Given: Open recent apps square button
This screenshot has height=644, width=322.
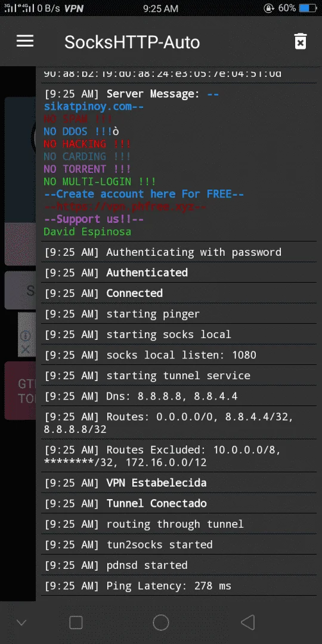Looking at the screenshot, I should click(76, 623).
